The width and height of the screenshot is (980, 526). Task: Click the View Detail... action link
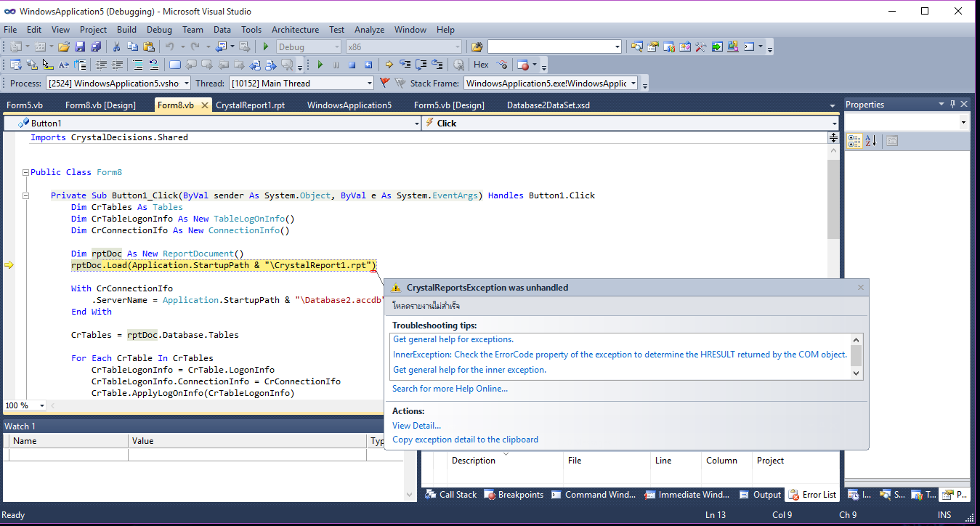click(416, 426)
